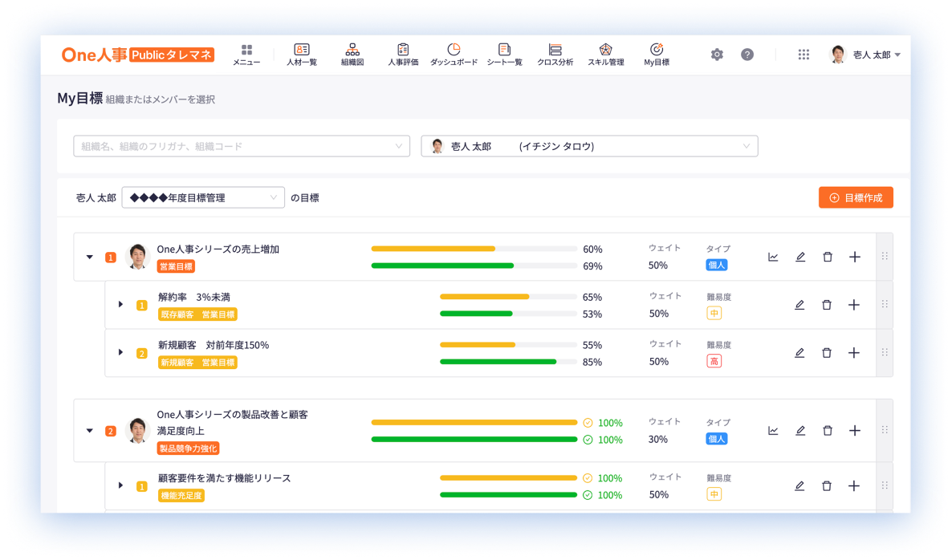Add sub-goal under 売上増加 goal
Screen dimensions: 952x560
(855, 258)
